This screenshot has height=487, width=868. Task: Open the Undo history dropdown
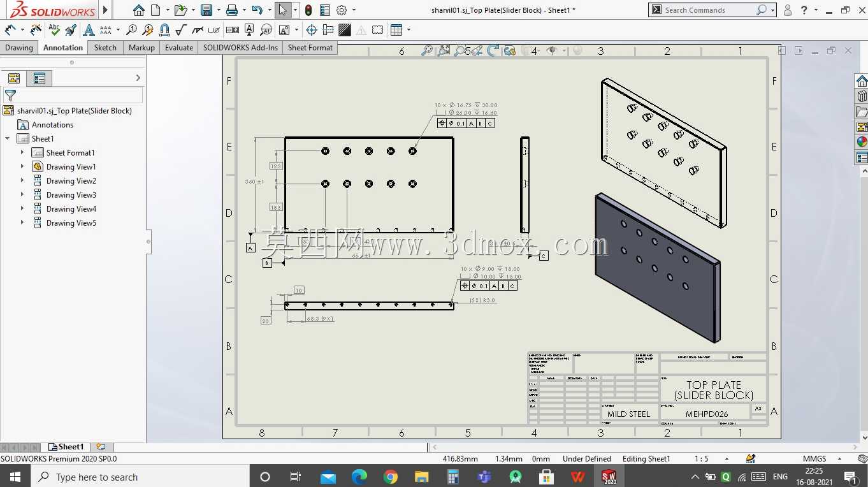pyautogui.click(x=270, y=10)
